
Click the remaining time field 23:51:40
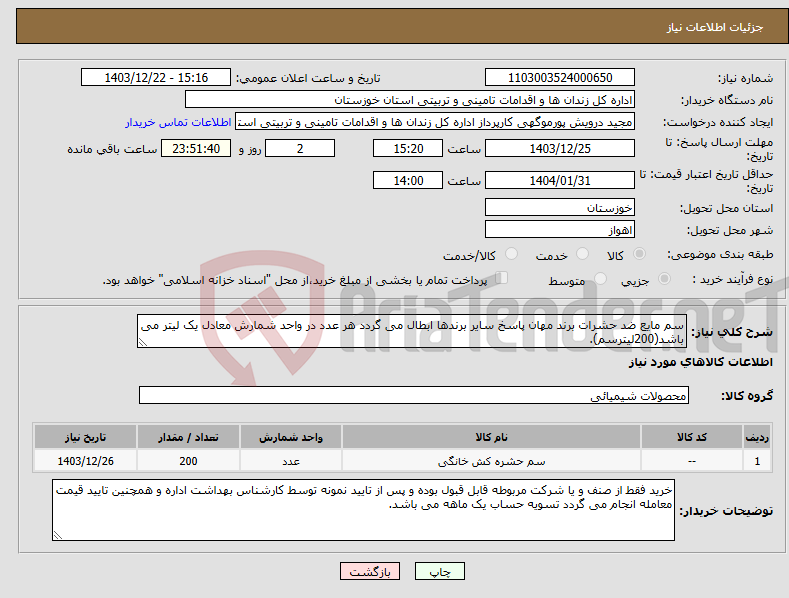[x=196, y=148]
